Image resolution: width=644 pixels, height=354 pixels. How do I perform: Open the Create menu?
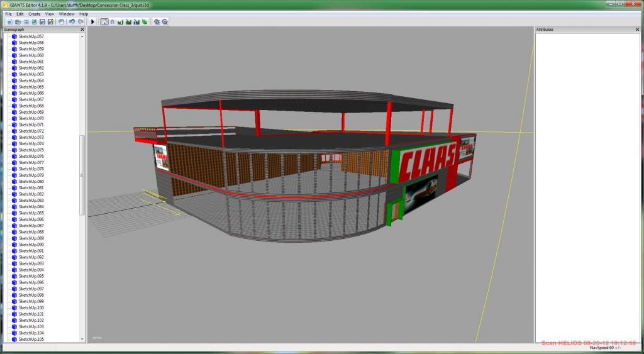click(34, 14)
